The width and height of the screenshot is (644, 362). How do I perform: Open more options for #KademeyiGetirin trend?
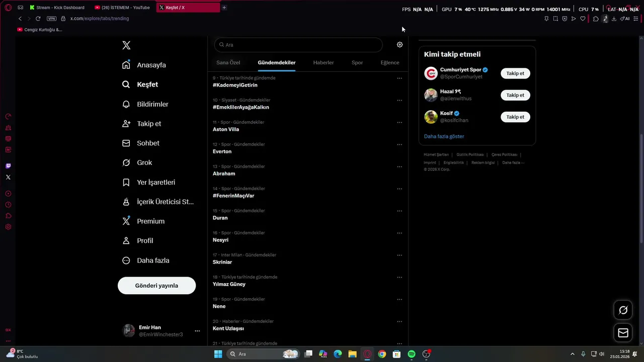pos(399,78)
